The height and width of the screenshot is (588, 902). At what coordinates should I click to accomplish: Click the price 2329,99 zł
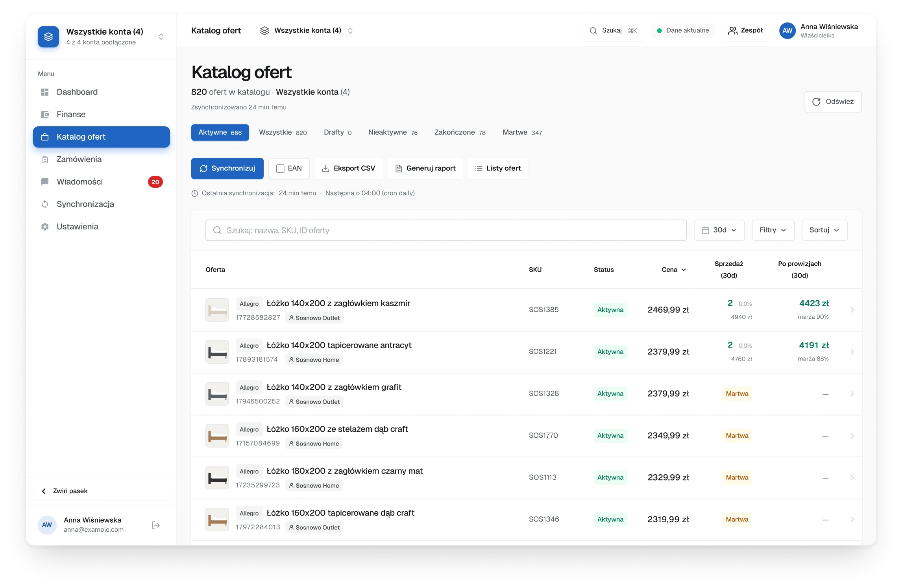668,478
